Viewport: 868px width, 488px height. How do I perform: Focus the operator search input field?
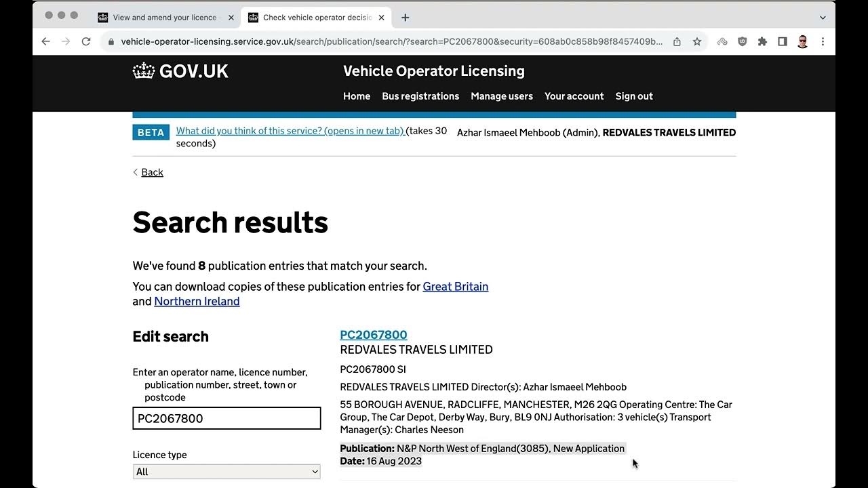click(x=226, y=418)
